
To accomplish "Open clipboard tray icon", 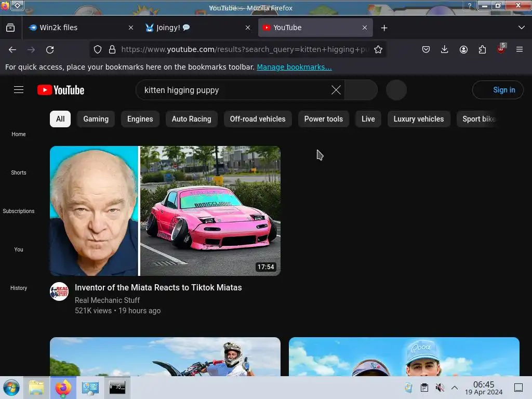I will coord(424,388).
